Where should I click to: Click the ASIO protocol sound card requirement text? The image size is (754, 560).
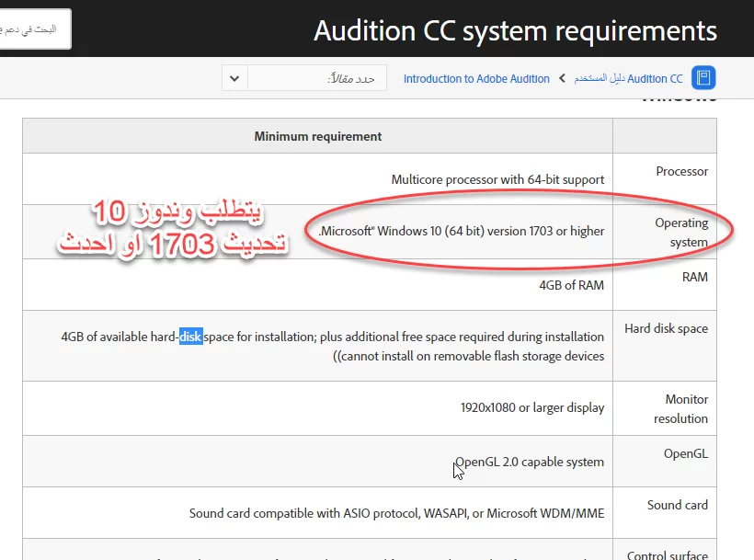(396, 513)
